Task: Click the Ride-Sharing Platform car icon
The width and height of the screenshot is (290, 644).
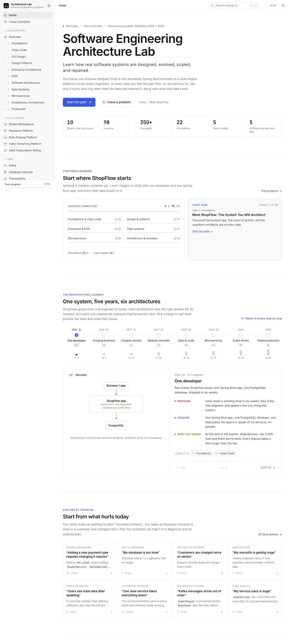Action: point(5,137)
